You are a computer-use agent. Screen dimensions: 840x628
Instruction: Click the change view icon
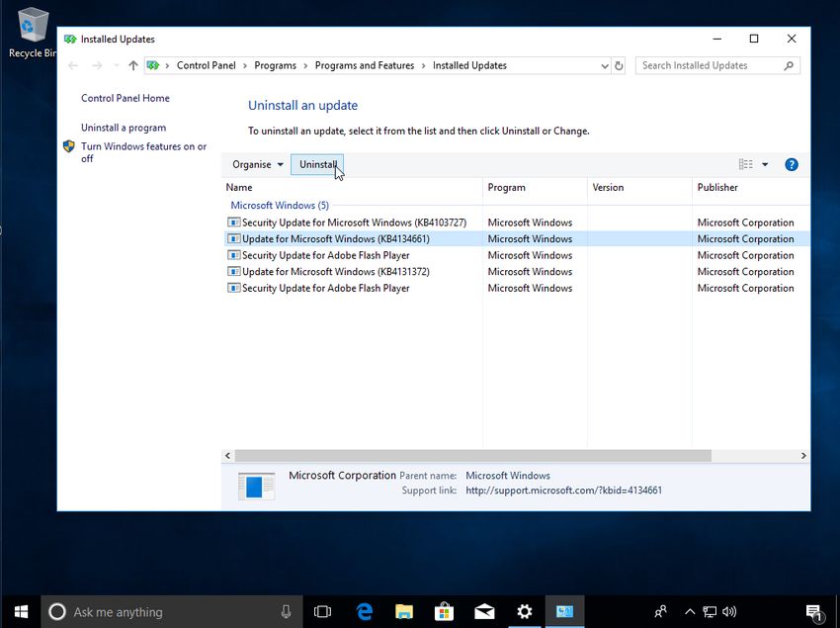coord(746,164)
